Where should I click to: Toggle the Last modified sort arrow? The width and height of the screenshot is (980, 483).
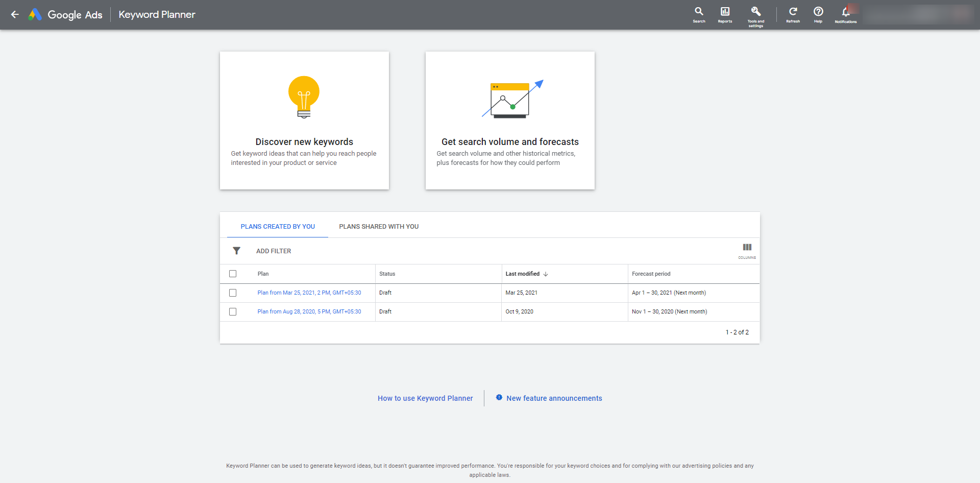pos(545,274)
